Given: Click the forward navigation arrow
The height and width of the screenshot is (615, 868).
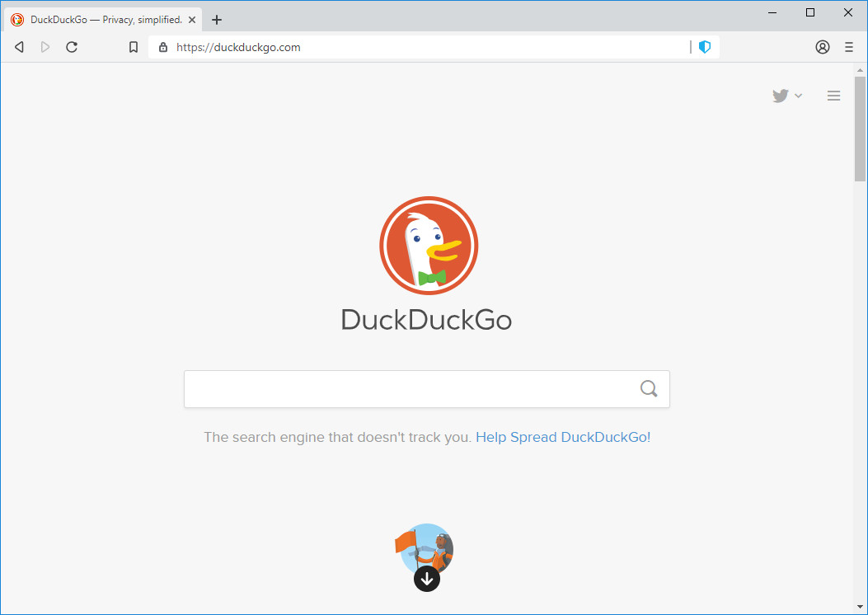Looking at the screenshot, I should 45,47.
